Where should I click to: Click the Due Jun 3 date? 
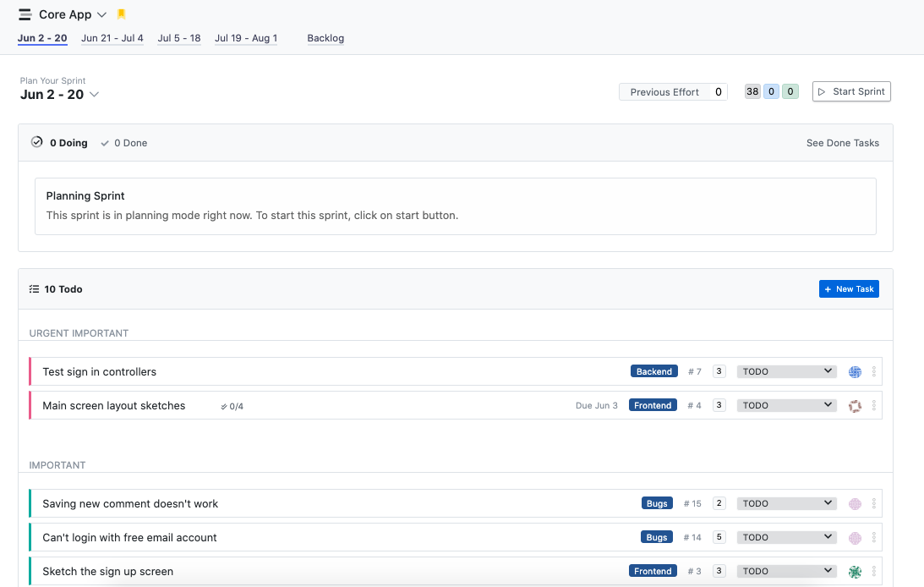tap(596, 405)
